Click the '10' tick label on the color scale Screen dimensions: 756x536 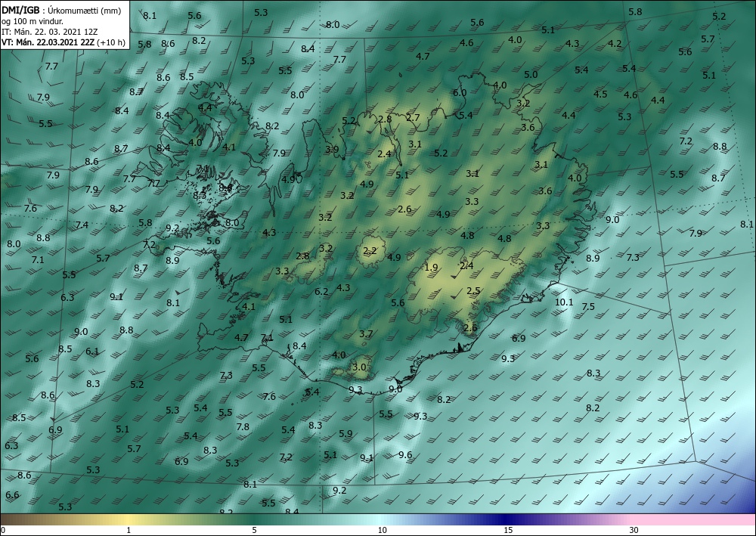point(382,530)
